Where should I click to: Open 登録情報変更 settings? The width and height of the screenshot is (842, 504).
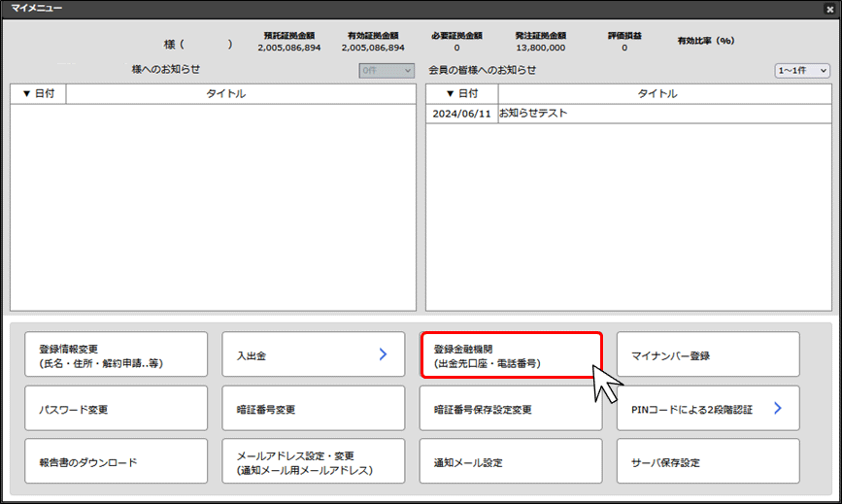(x=117, y=355)
